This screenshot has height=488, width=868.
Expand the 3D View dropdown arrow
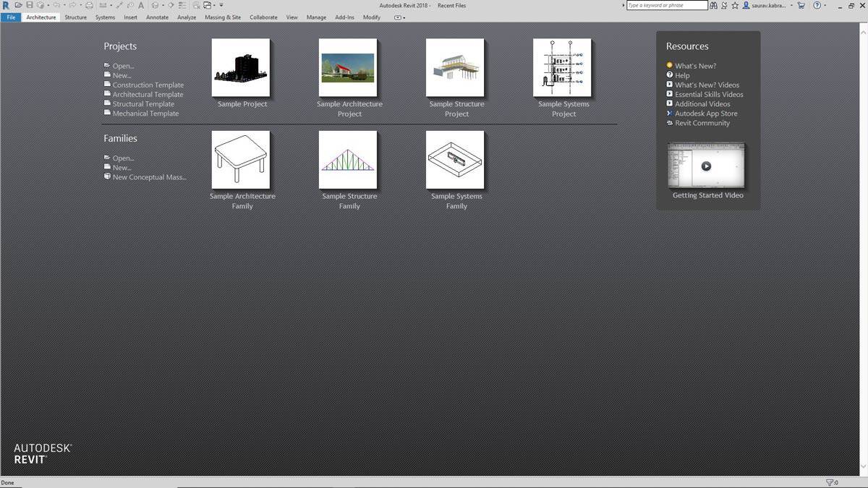click(x=163, y=5)
